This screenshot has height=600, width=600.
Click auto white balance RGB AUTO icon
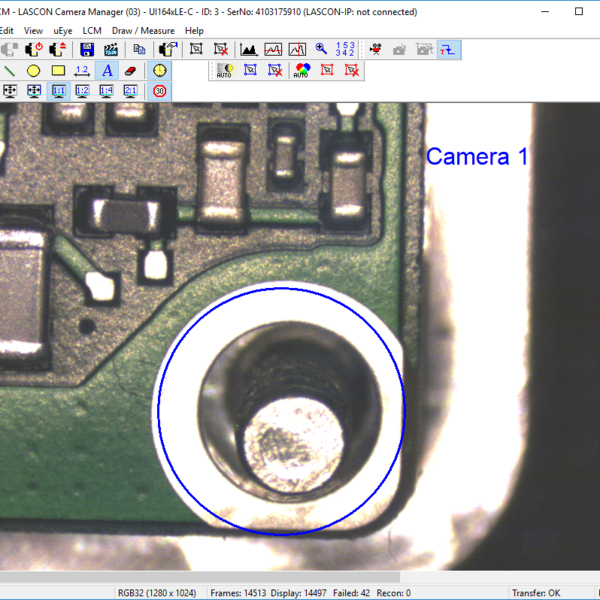pos(302,71)
